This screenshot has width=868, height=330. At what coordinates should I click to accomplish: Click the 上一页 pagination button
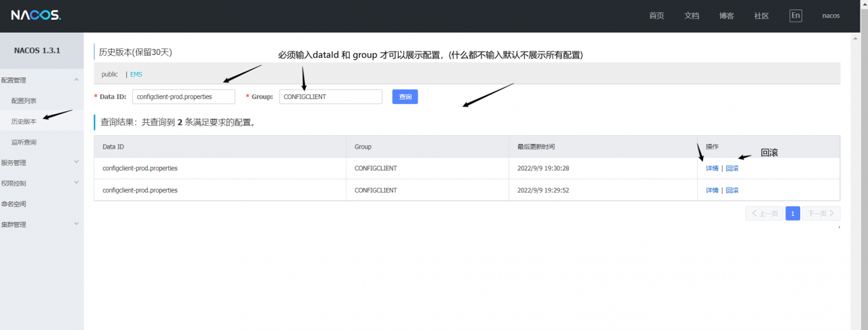coord(764,213)
